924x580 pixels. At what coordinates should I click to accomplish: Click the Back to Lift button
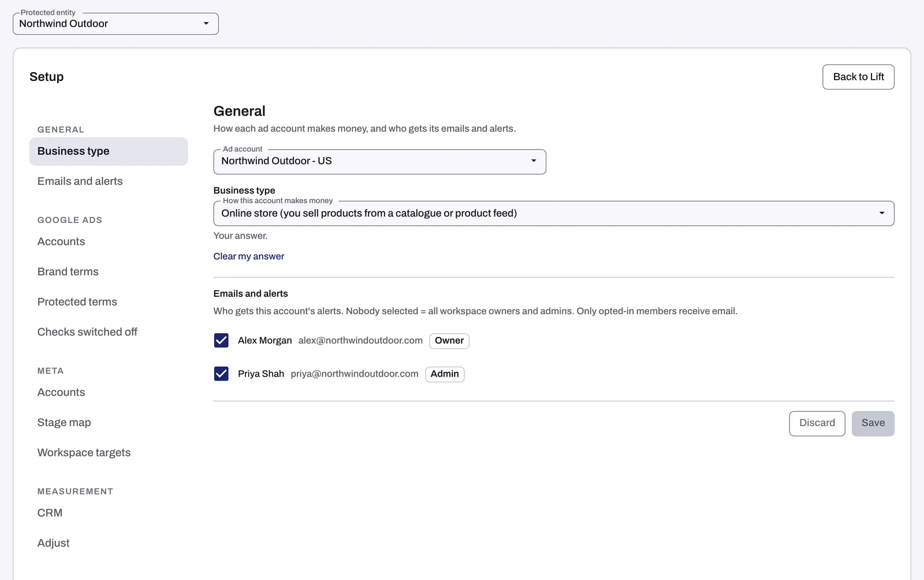click(x=858, y=77)
